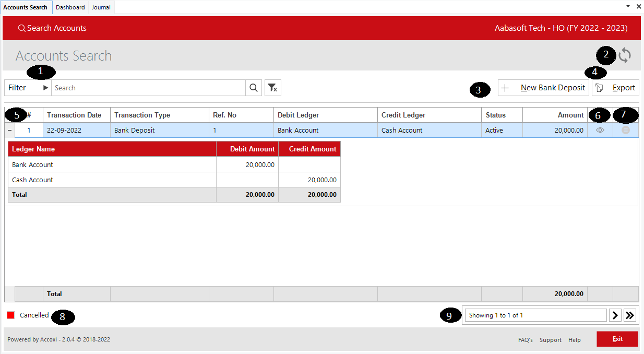Screen dimensions: 644x354
Task: Select the Bank Deposit type cell
Action: pyautogui.click(x=160, y=130)
